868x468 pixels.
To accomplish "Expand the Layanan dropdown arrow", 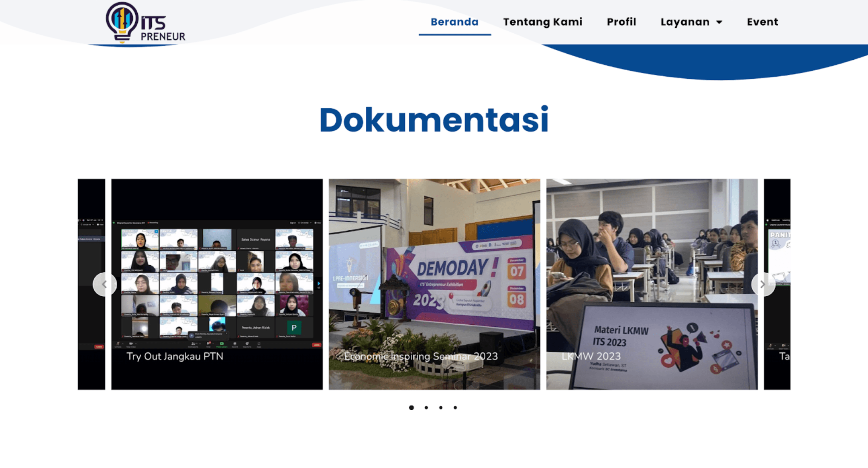I will coord(719,22).
